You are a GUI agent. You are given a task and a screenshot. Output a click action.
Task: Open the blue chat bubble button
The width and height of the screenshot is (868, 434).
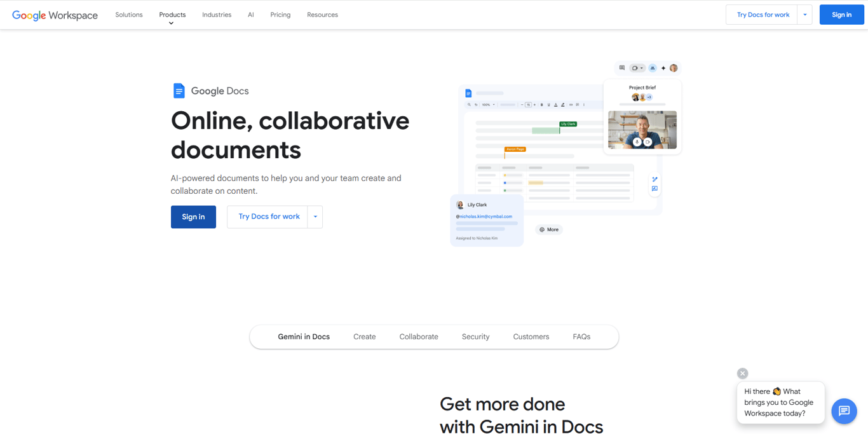click(844, 411)
